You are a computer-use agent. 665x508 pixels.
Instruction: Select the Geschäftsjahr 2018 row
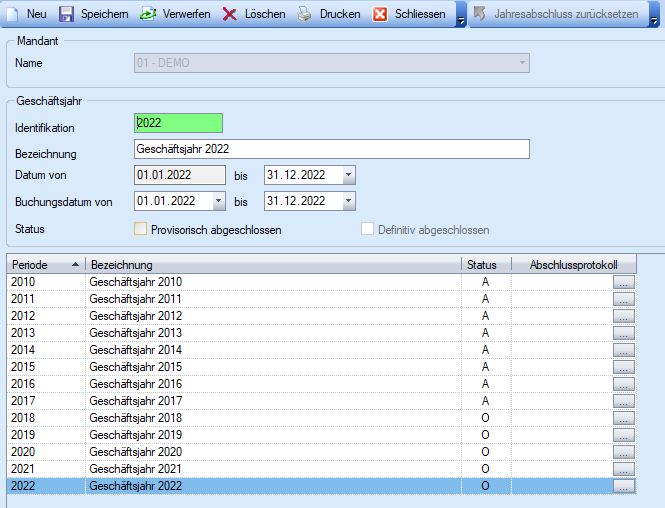pyautogui.click(x=135, y=418)
